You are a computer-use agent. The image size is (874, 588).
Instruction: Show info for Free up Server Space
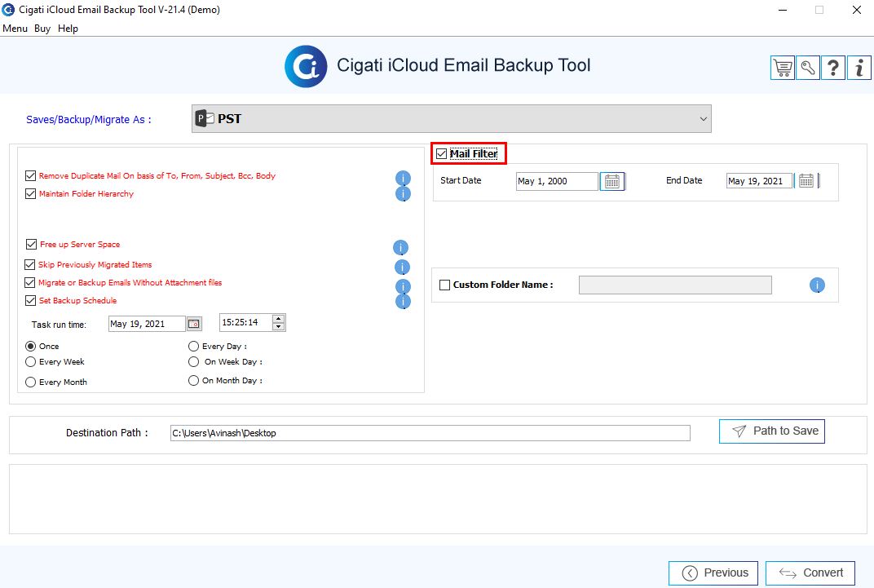(x=401, y=247)
